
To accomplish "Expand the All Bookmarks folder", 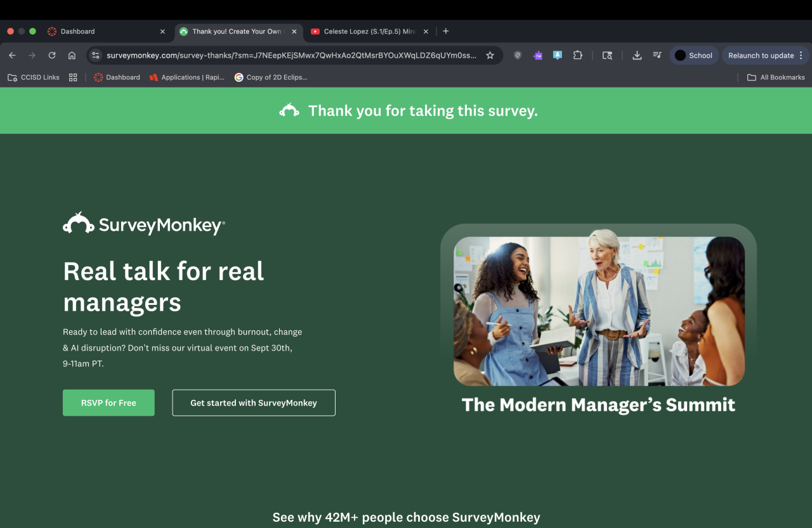I will pyautogui.click(x=775, y=77).
